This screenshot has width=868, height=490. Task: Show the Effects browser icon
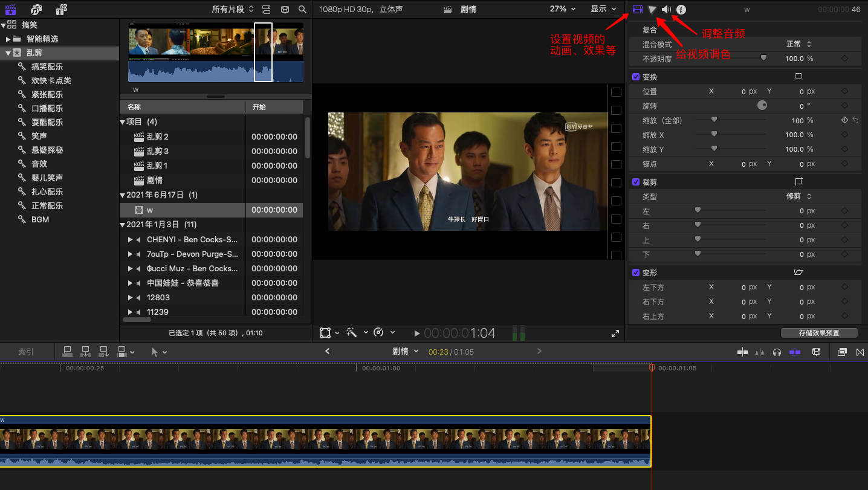[x=843, y=352]
